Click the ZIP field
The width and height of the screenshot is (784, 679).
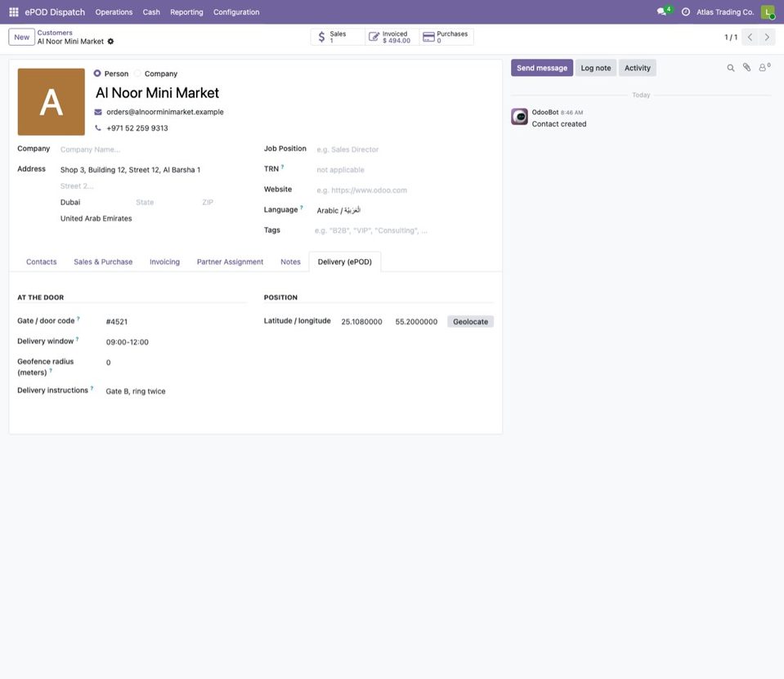pos(223,203)
